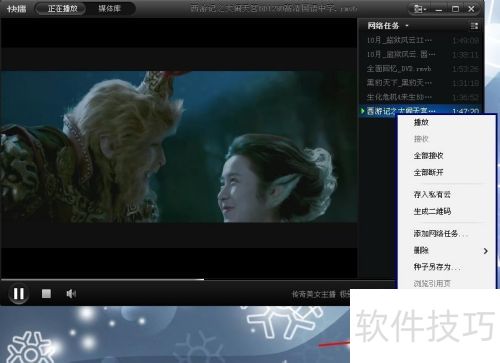Open the main menu icon in title bar
Screen dimensions: 500x363
[x=420, y=9]
